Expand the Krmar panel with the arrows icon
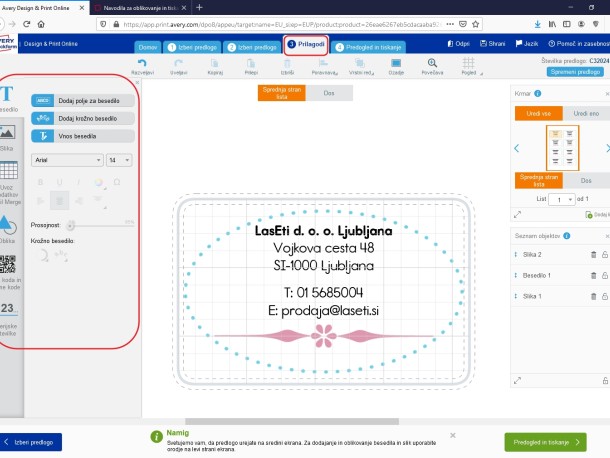Image resolution: width=610 pixels, height=458 pixels. click(x=517, y=214)
